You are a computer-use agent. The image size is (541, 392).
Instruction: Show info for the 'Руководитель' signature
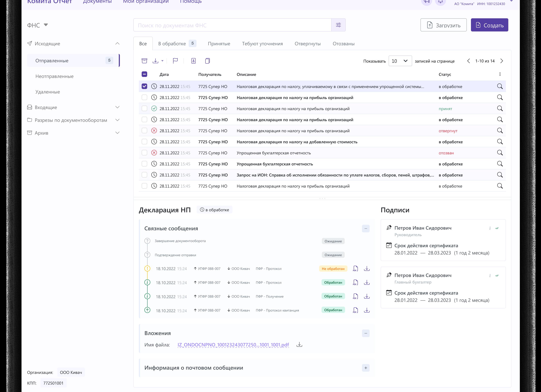[x=490, y=228]
